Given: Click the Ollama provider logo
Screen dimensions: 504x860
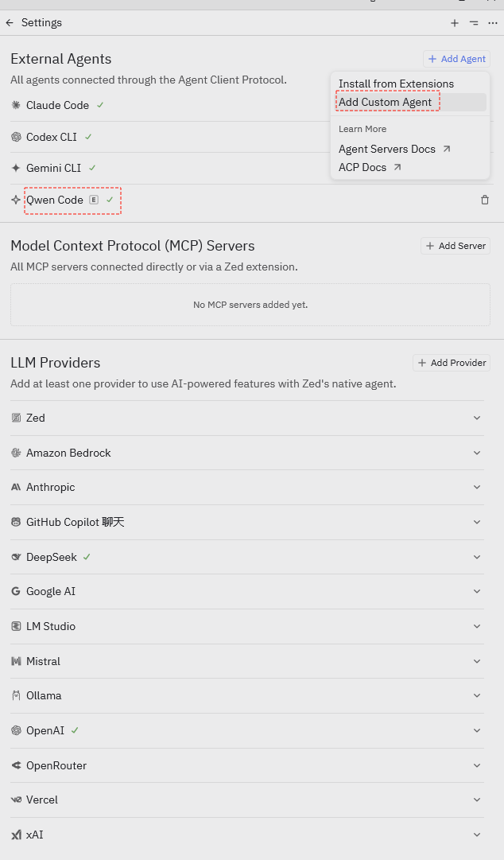Looking at the screenshot, I should tap(16, 696).
